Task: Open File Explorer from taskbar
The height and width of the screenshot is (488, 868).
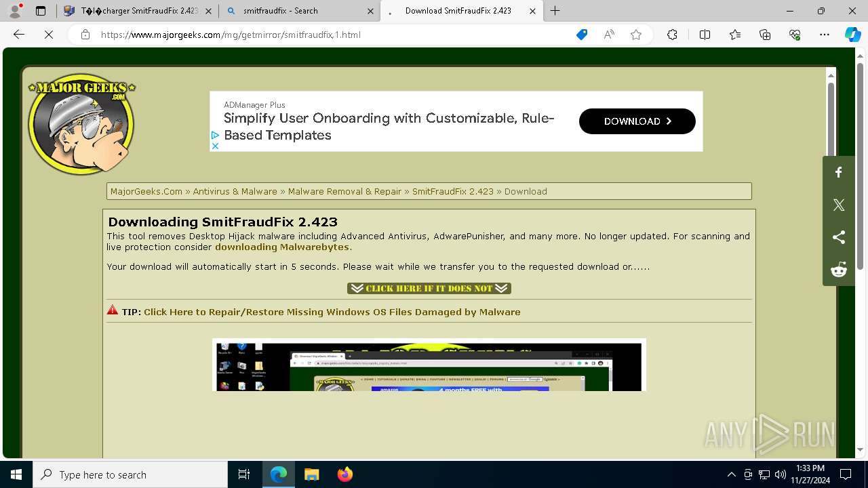Action: [x=311, y=474]
